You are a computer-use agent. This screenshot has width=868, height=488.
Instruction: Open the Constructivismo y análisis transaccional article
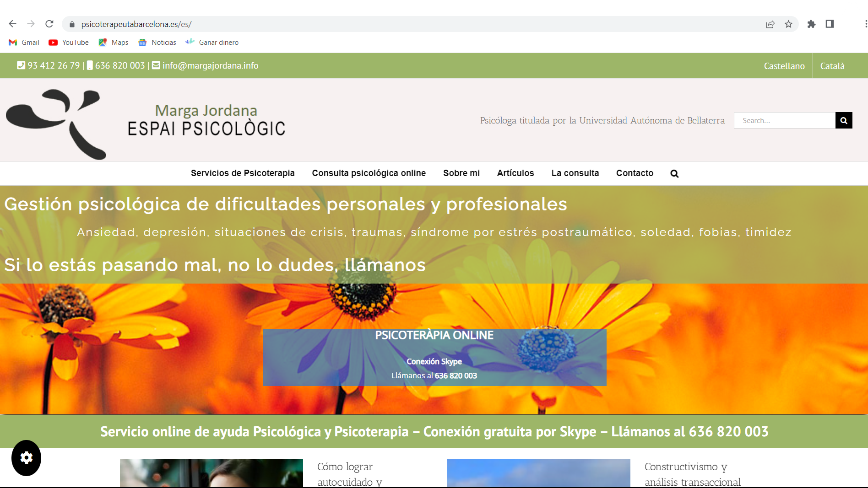[692, 474]
